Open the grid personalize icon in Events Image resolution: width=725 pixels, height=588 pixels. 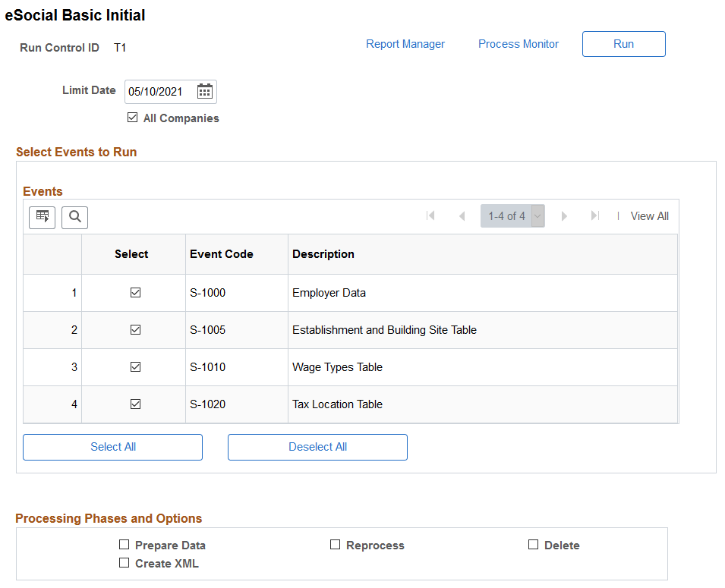click(42, 217)
